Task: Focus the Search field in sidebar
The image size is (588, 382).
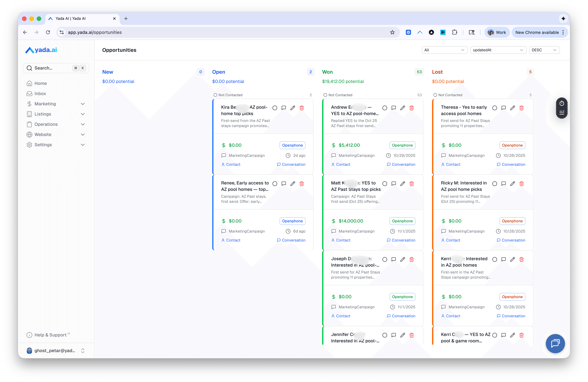Action: (56, 68)
